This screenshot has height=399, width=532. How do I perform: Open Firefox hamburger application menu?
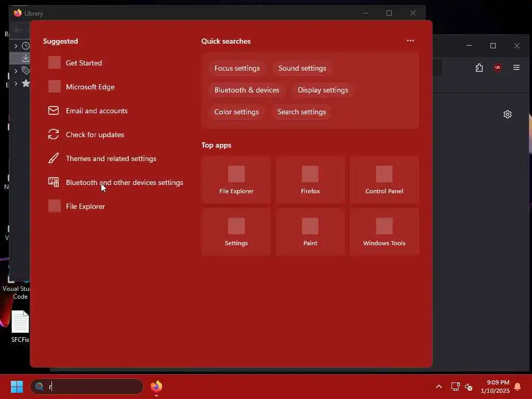tap(516, 68)
